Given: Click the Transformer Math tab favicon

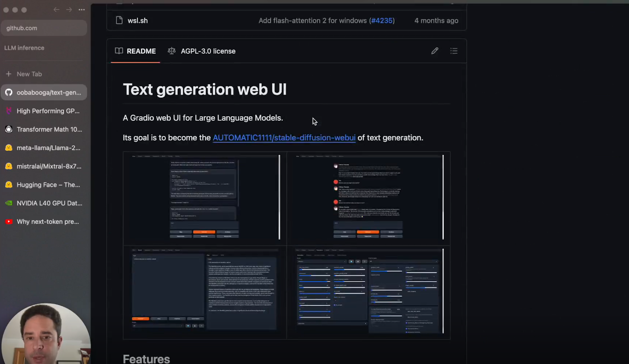Looking at the screenshot, I should coord(9,130).
